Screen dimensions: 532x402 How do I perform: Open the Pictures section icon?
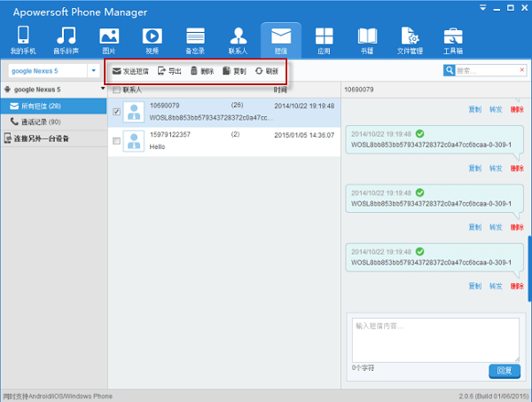click(109, 40)
